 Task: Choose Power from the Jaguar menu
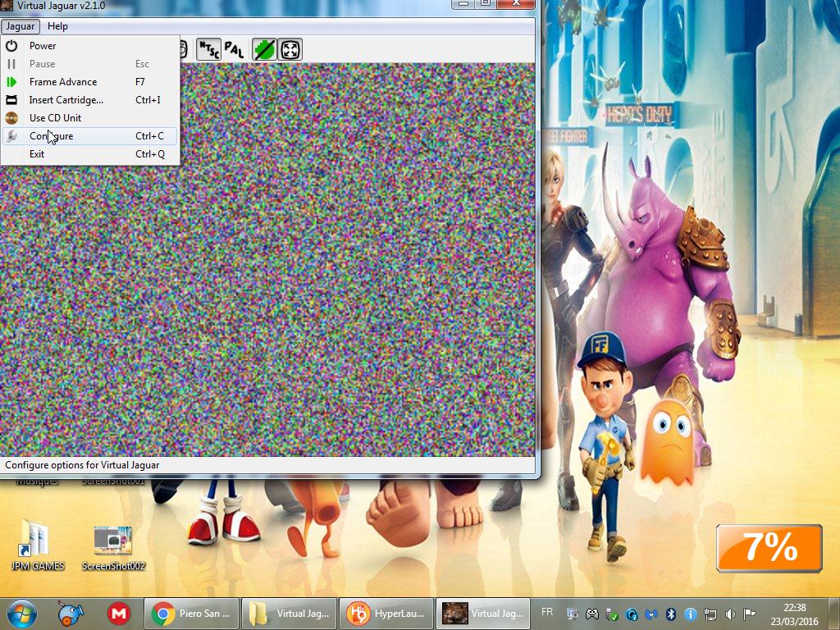pyautogui.click(x=90, y=46)
